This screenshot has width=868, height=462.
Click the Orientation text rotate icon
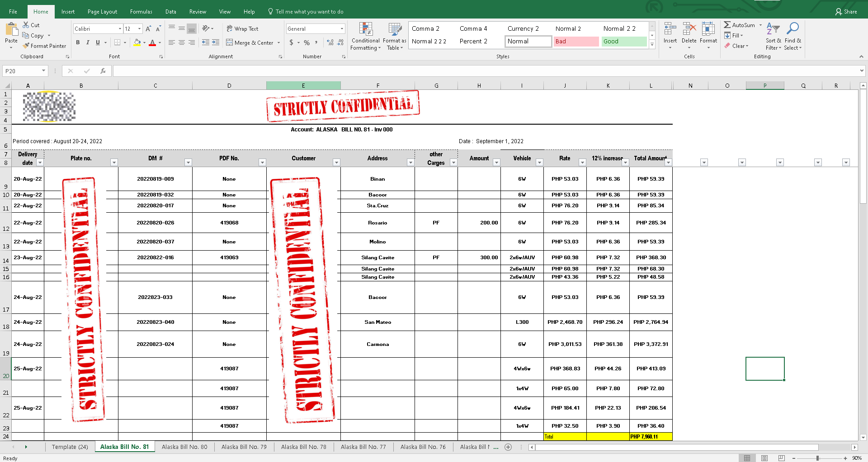coord(206,28)
